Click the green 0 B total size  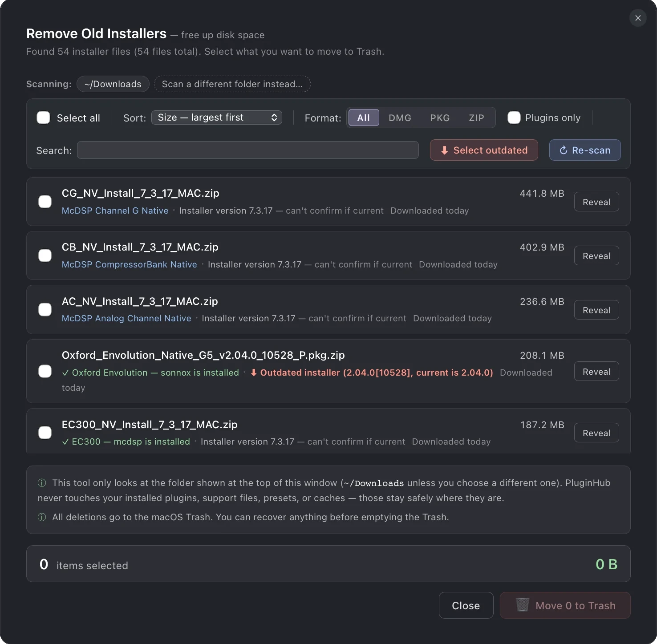pyautogui.click(x=607, y=564)
